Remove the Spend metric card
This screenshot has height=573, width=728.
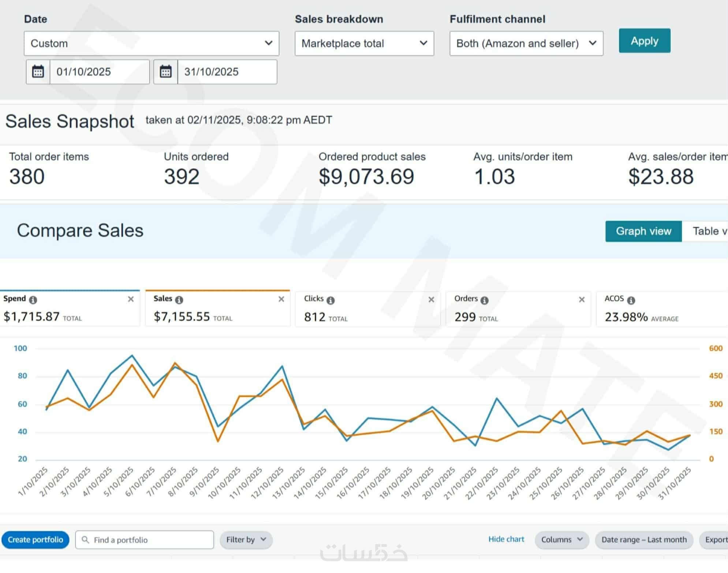point(131,299)
